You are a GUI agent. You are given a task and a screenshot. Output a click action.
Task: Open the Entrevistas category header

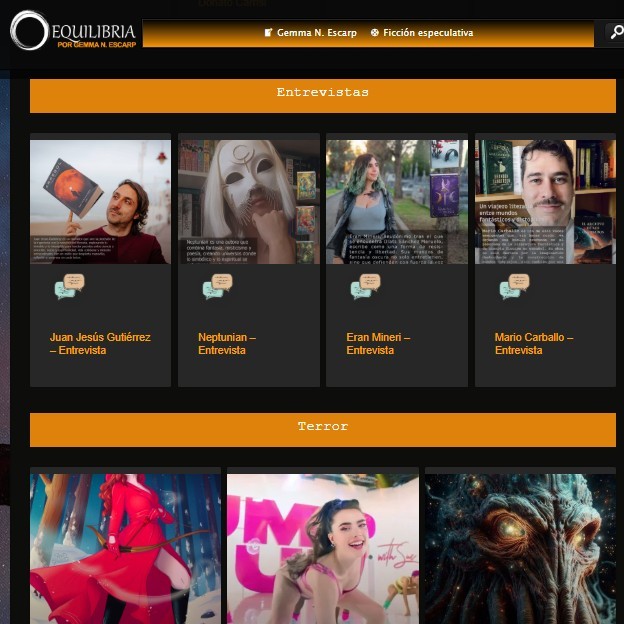[x=322, y=93]
